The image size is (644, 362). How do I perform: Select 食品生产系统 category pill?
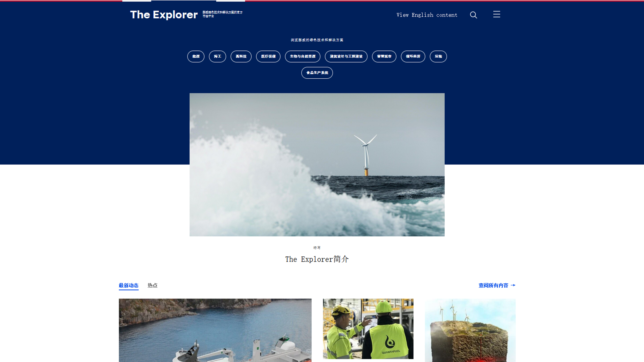[317, 73]
